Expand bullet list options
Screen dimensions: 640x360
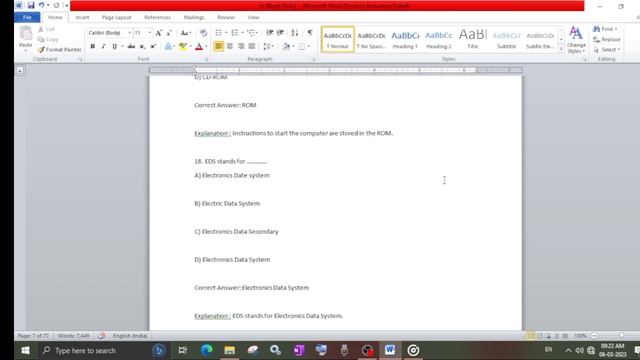(x=226, y=33)
